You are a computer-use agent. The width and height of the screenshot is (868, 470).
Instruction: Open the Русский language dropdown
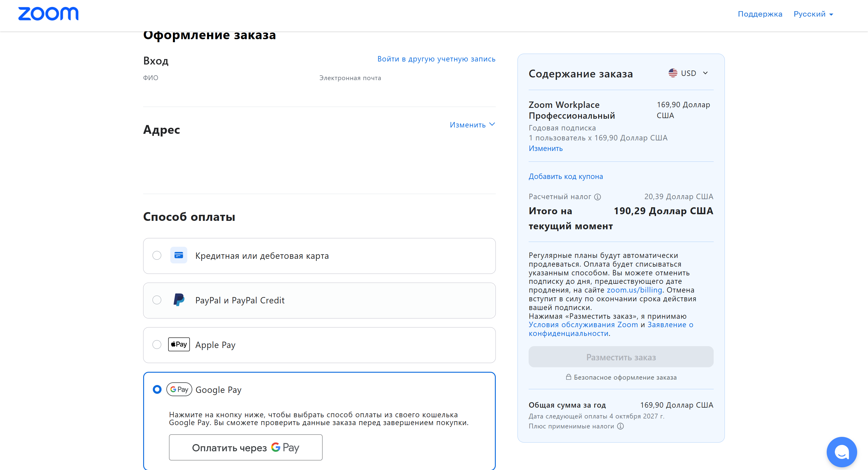pyautogui.click(x=813, y=14)
